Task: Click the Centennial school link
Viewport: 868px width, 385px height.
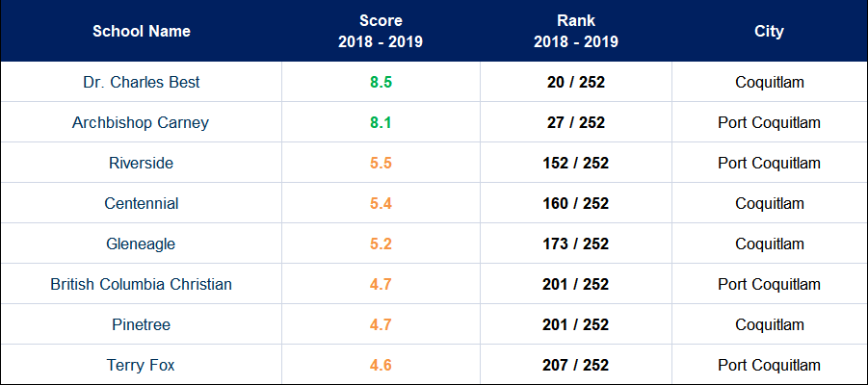Action: 142,203
